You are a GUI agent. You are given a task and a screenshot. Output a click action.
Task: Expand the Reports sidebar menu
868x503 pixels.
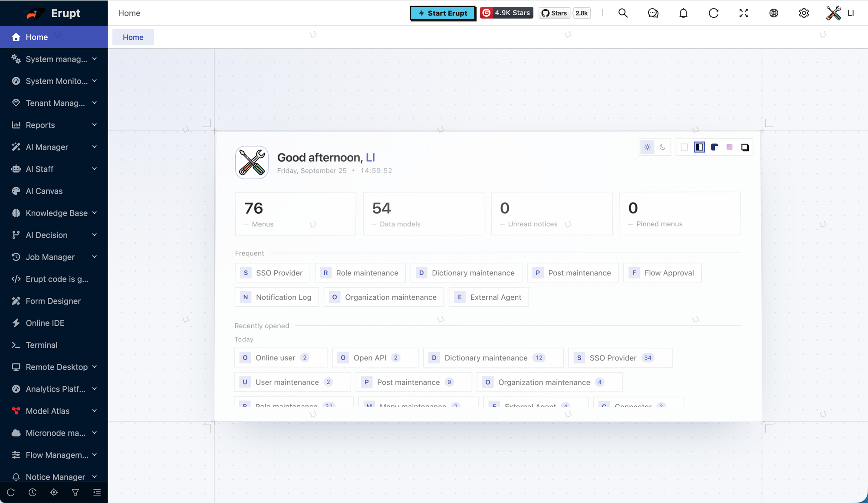[x=54, y=125]
